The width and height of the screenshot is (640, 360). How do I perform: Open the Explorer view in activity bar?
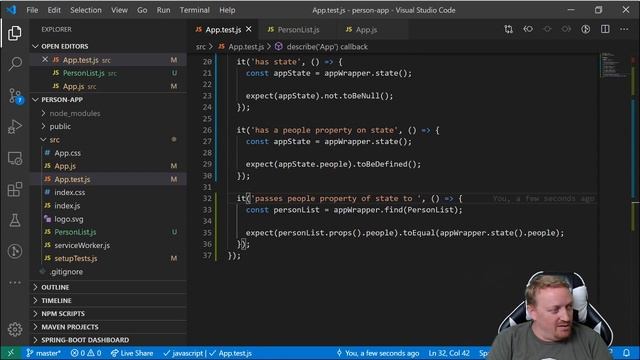(15, 33)
